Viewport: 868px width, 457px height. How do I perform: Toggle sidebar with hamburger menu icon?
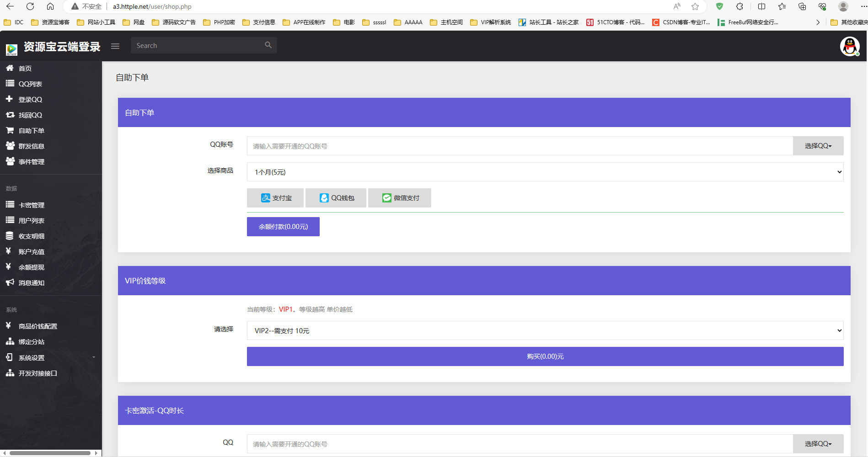tap(115, 46)
